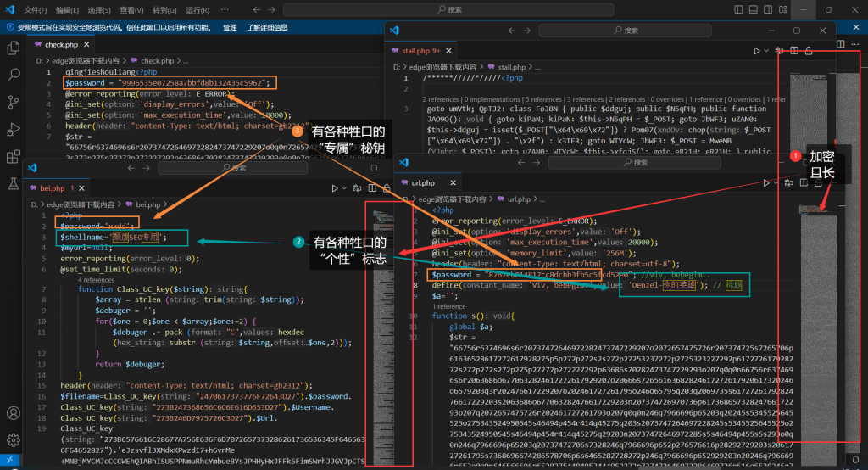This screenshot has height=470, width=868.
Task: Click '1 reference' code lens in url.php
Action: point(449,306)
